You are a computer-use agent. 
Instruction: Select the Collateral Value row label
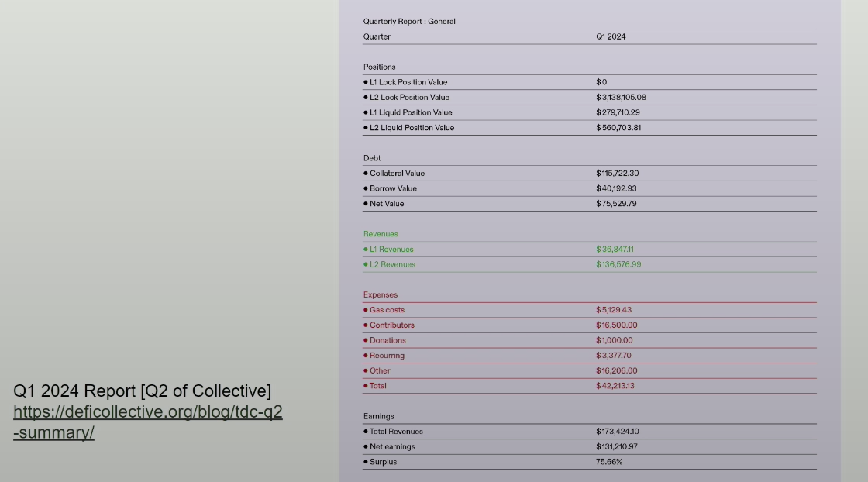point(397,174)
